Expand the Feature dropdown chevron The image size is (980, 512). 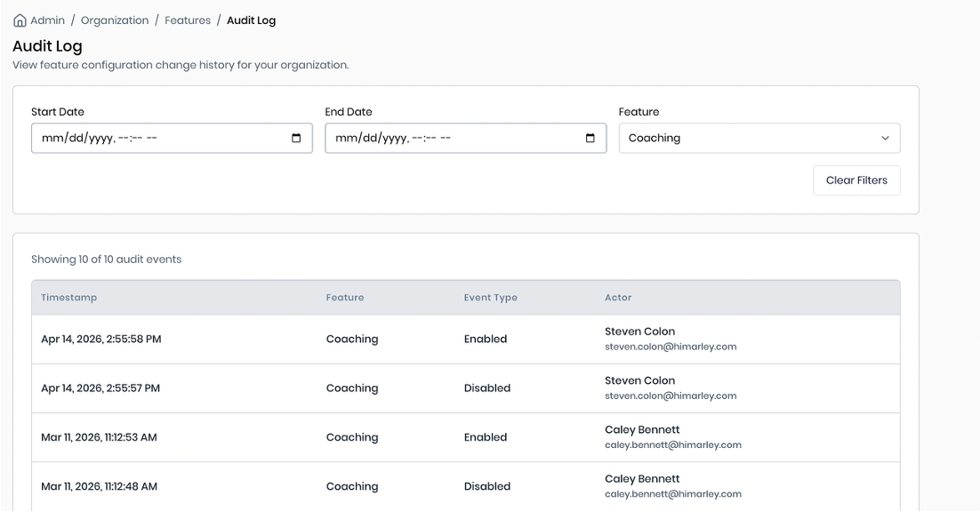click(885, 139)
